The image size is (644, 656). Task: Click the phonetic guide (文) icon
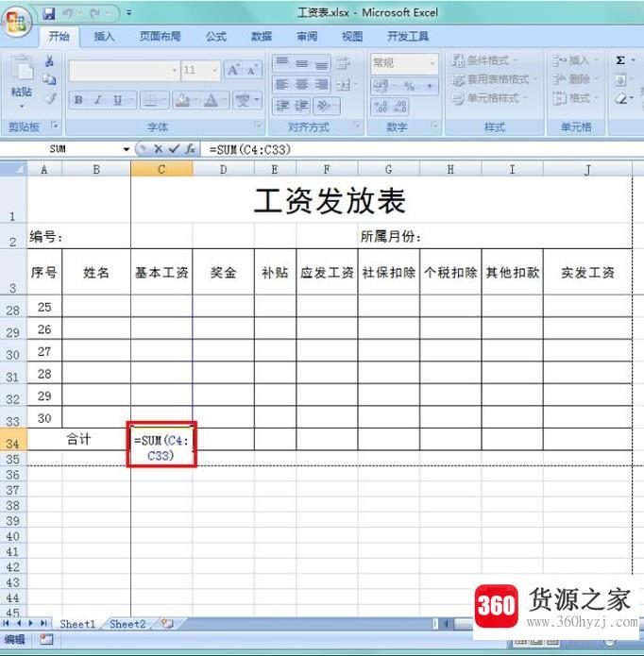pos(243,100)
